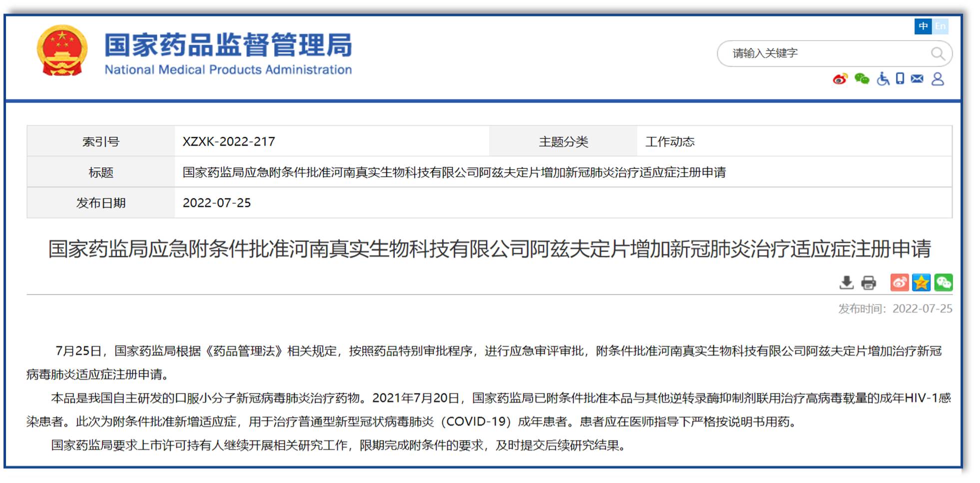
Task: Click the email contact icon
Action: (x=917, y=78)
